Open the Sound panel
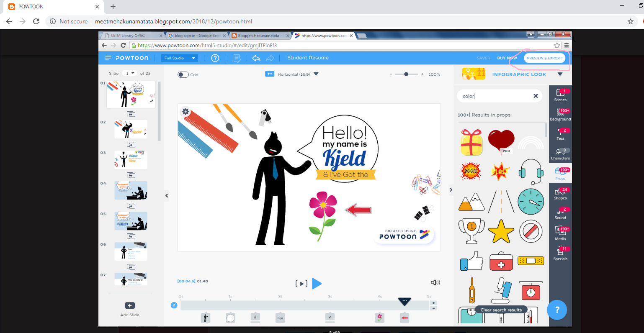The image size is (644, 333). point(560,213)
